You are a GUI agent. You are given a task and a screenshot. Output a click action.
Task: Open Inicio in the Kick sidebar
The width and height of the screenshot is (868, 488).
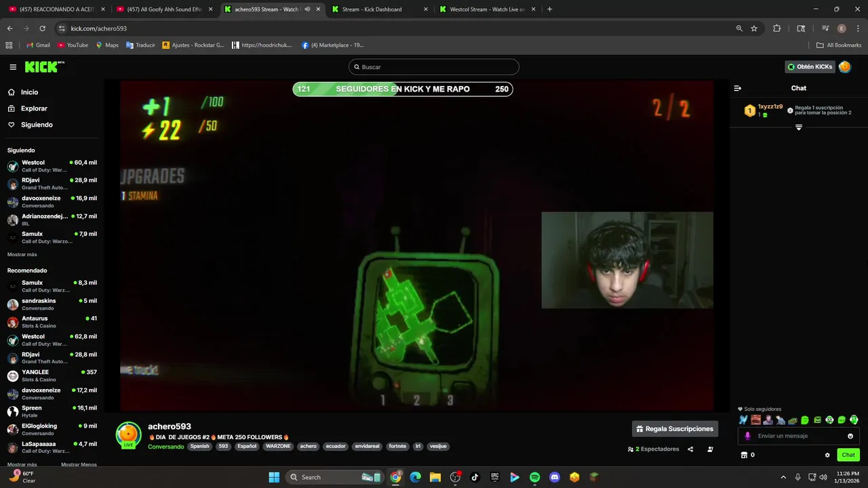(23, 92)
